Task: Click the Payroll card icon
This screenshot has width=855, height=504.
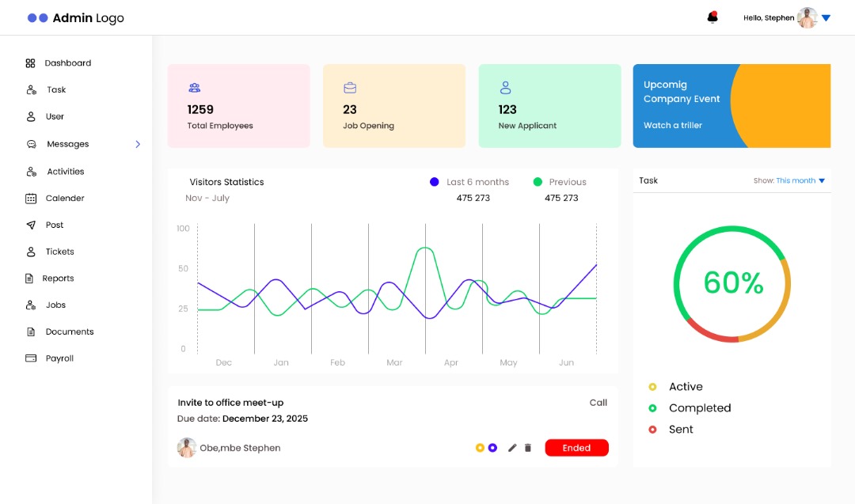Action: pyautogui.click(x=31, y=358)
